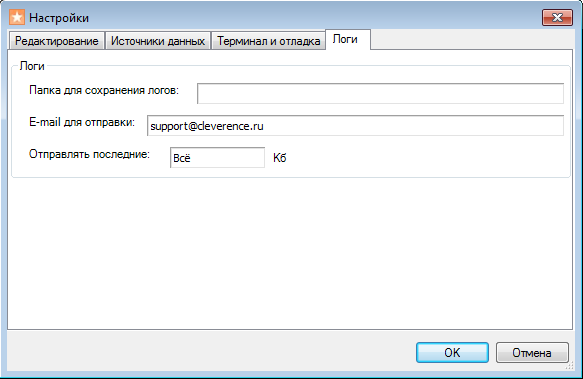583x379 pixels.
Task: Click the orange star application icon
Action: click(17, 17)
